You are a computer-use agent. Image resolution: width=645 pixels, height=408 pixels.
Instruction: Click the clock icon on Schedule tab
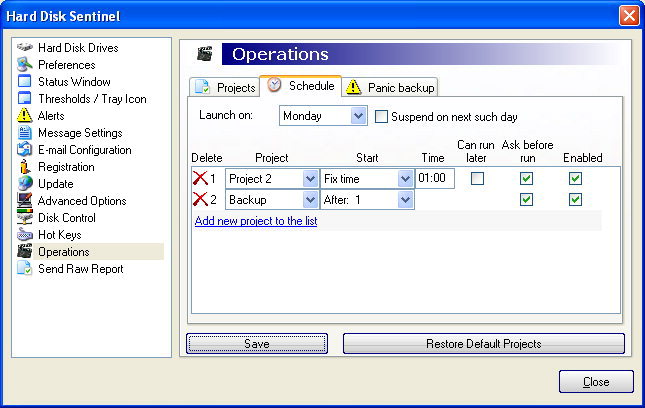(274, 86)
